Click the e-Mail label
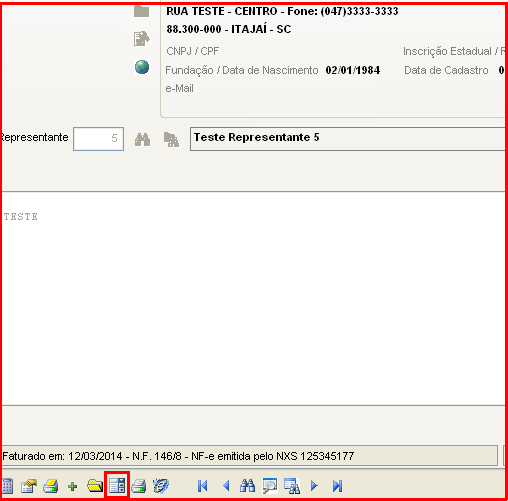The image size is (508, 501). pos(179,88)
